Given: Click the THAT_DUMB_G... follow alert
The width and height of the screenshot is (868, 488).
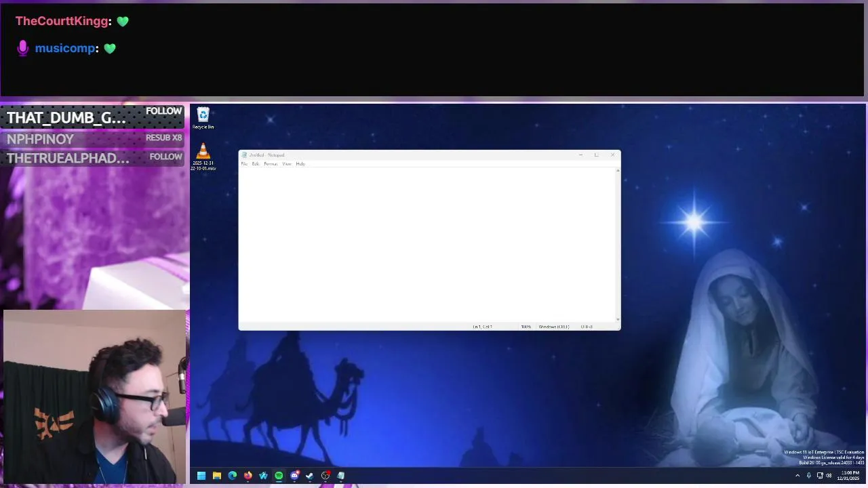Looking at the screenshot, I should point(93,118).
